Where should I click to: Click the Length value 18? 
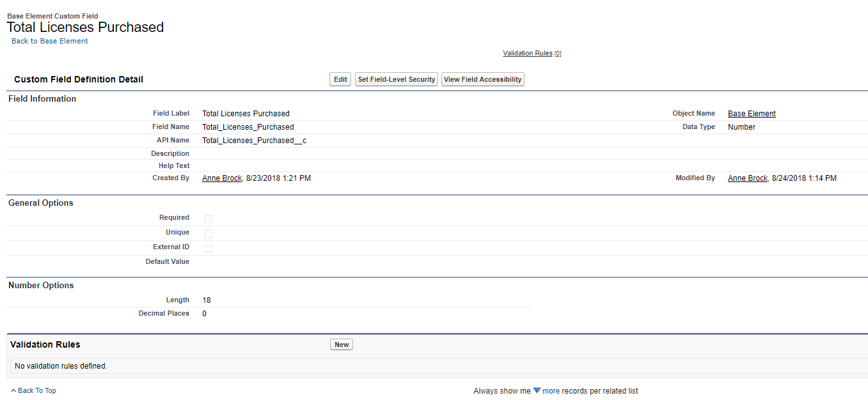coord(207,300)
